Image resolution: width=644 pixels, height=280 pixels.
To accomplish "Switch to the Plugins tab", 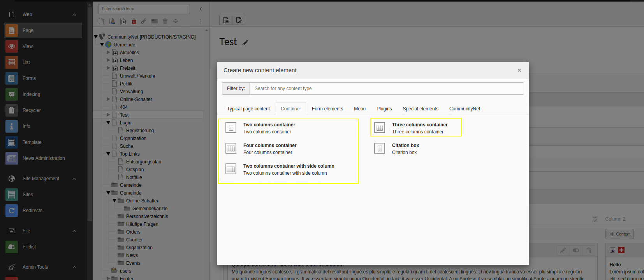I will (x=384, y=109).
